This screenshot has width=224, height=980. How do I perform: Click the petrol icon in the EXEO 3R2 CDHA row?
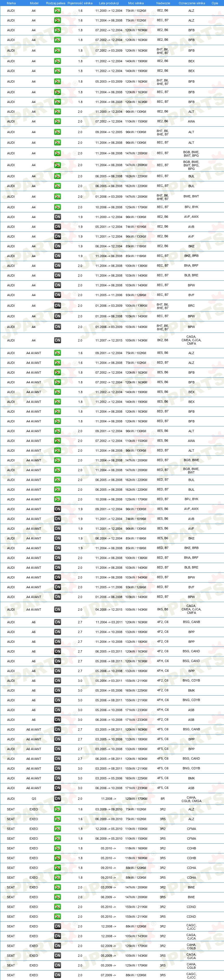click(x=57, y=868)
